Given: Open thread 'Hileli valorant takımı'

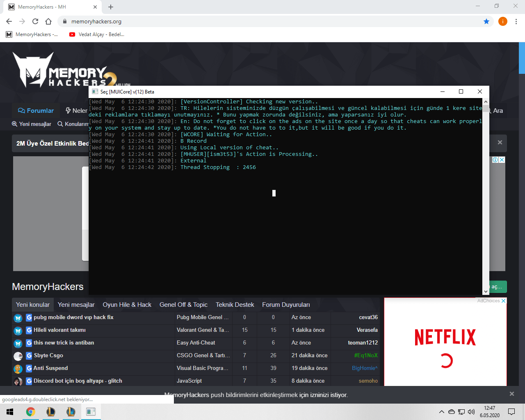Looking at the screenshot, I should point(59,330).
